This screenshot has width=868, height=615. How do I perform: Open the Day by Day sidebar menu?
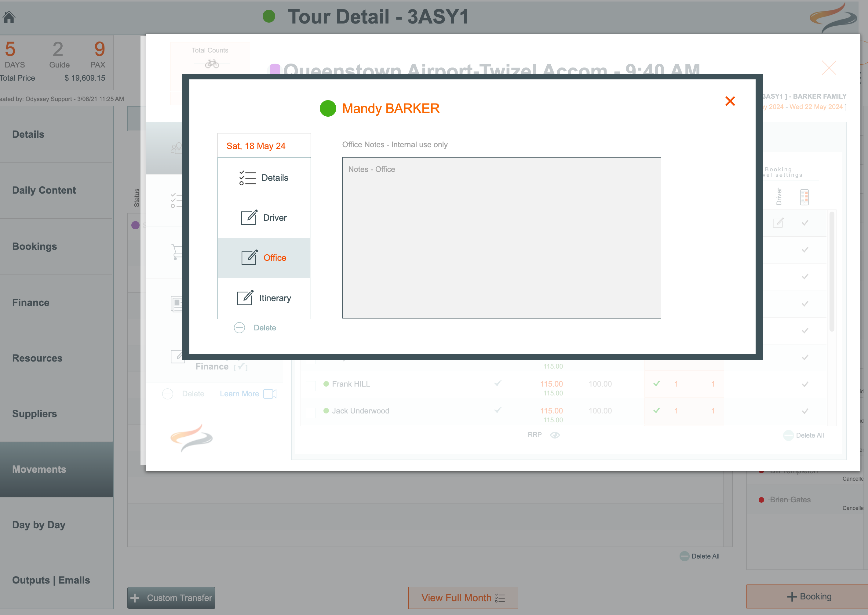38,525
